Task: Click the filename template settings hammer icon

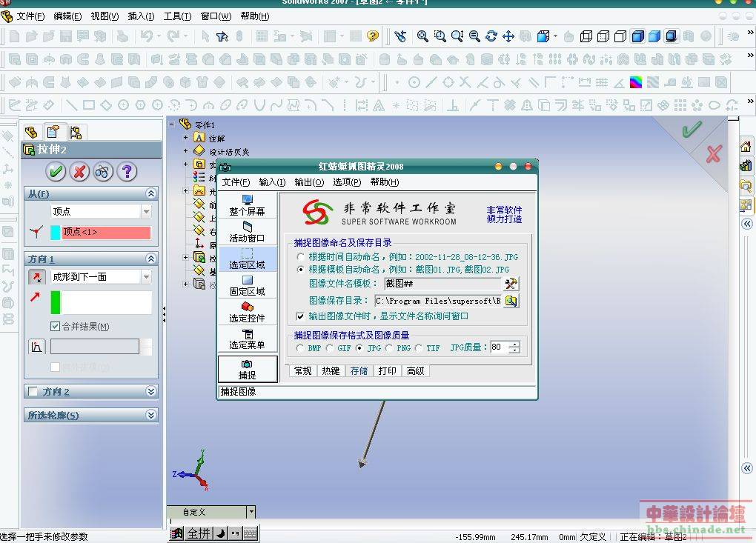Action: point(511,283)
